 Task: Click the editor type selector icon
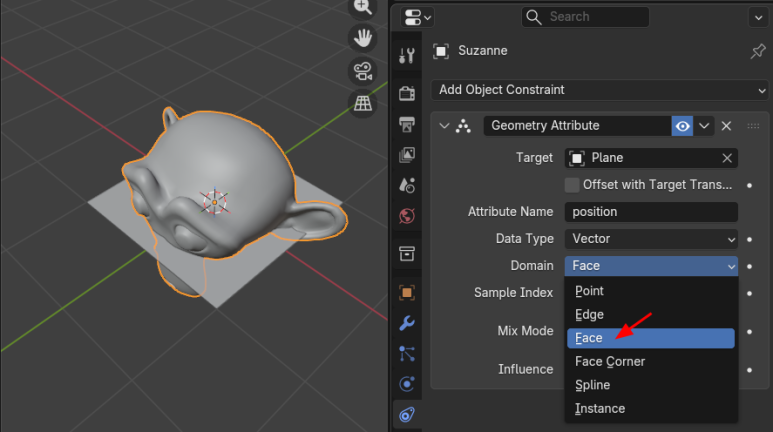pos(418,18)
